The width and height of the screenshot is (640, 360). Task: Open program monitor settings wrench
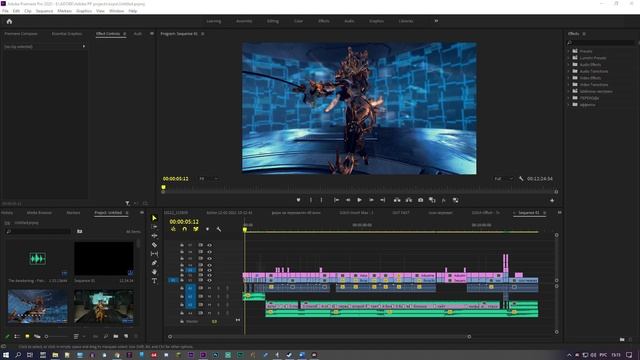tap(521, 179)
